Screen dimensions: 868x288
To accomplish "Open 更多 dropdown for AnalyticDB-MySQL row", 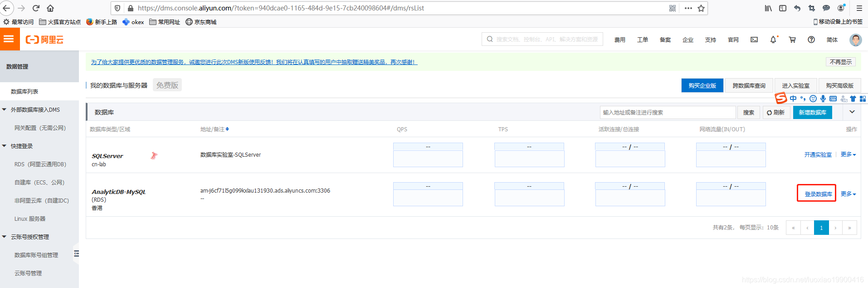I will 848,194.
